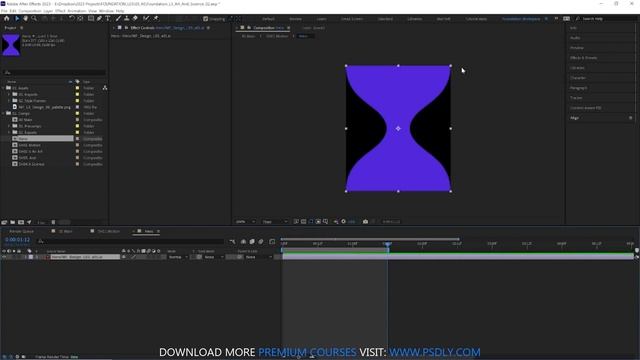This screenshot has height=360, width=640.
Task: Click the label color of the timeline layer
Action: pyautogui.click(x=31, y=257)
